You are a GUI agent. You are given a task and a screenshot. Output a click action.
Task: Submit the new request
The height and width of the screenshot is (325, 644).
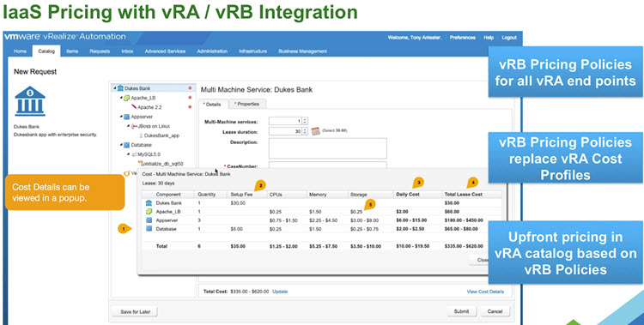tap(461, 311)
